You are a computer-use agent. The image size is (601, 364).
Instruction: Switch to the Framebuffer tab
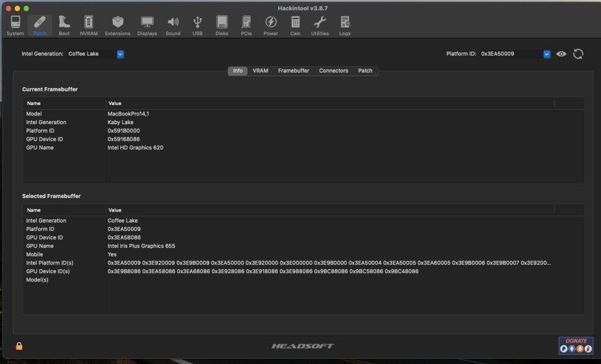tap(293, 71)
